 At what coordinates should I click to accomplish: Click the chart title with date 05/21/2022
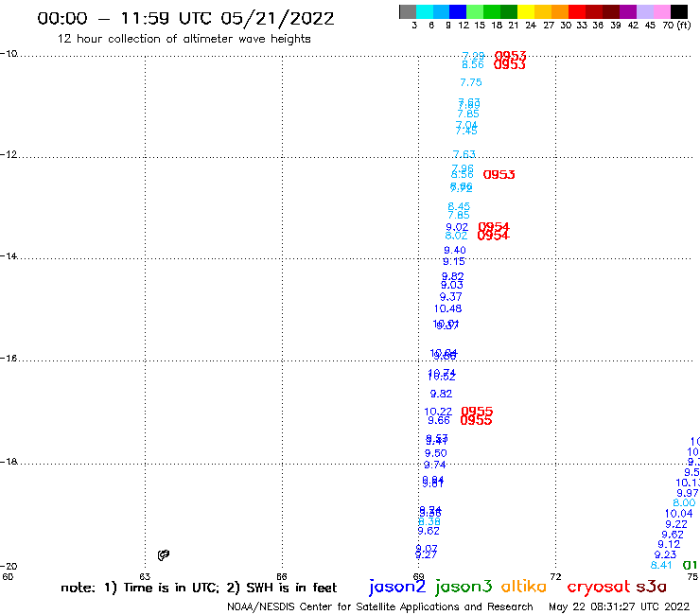click(185, 18)
